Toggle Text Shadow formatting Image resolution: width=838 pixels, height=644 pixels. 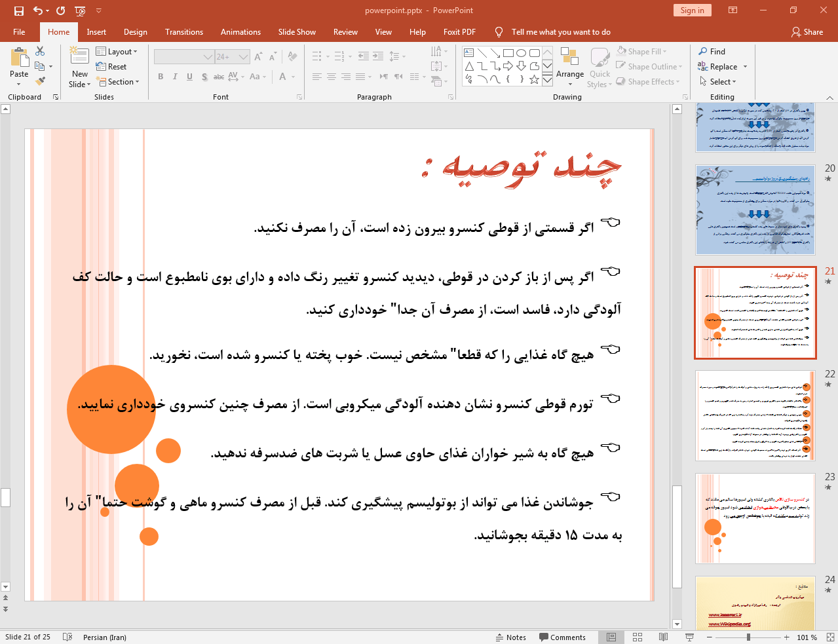204,77
